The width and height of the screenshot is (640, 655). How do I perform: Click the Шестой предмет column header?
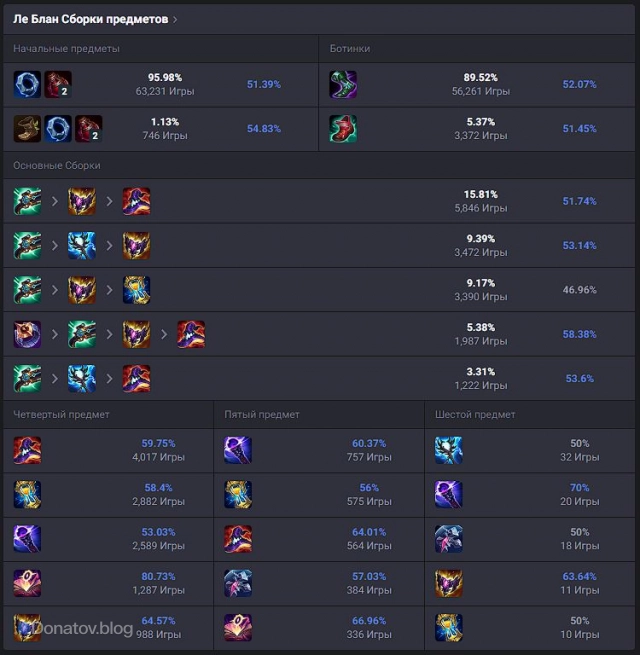point(475,414)
